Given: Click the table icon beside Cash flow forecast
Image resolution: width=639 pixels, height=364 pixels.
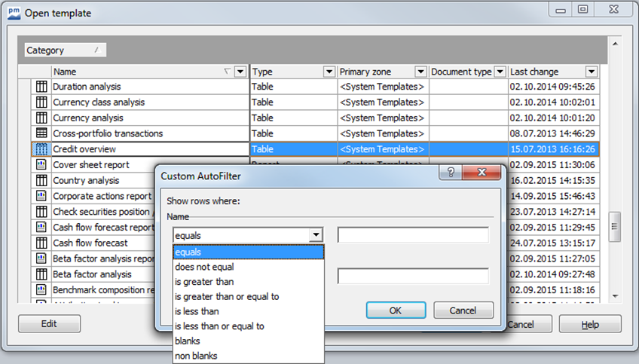Looking at the screenshot, I should [41, 243].
